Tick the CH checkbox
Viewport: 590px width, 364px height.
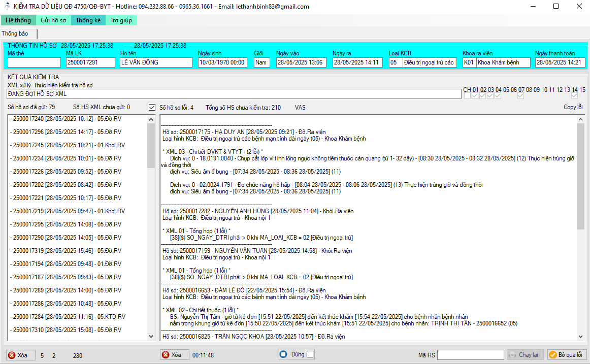(x=467, y=96)
